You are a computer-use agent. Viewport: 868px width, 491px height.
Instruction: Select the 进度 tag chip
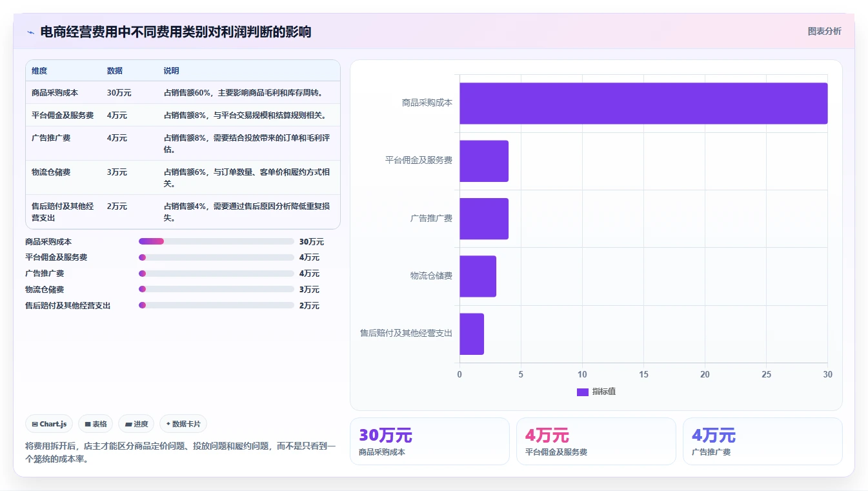click(x=136, y=424)
